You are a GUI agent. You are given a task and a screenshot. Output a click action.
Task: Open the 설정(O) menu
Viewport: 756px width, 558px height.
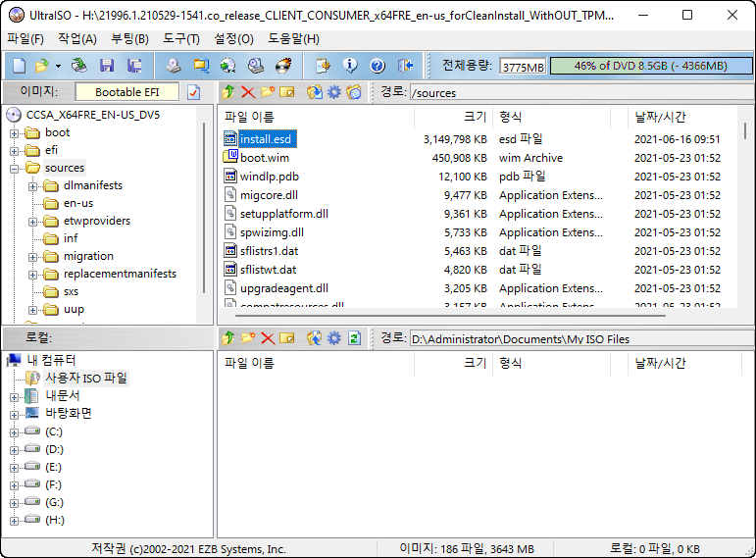pos(233,39)
